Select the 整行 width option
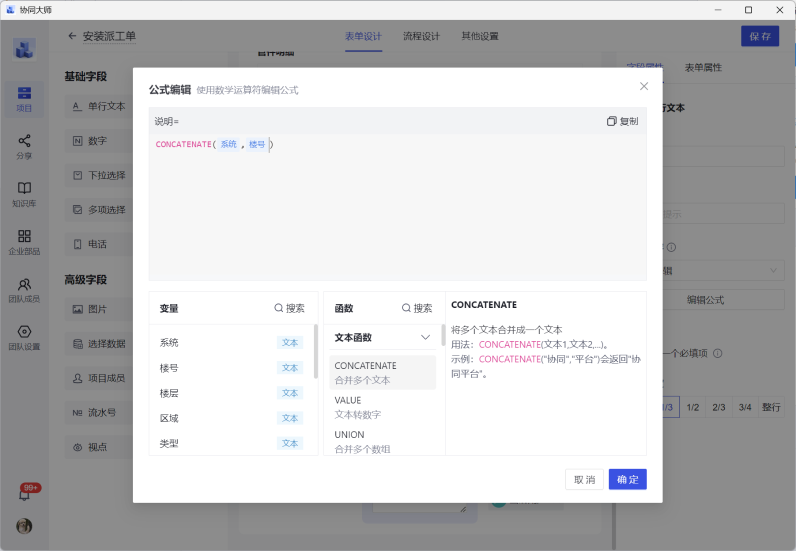Image resolution: width=796 pixels, height=551 pixels. pos(771,408)
